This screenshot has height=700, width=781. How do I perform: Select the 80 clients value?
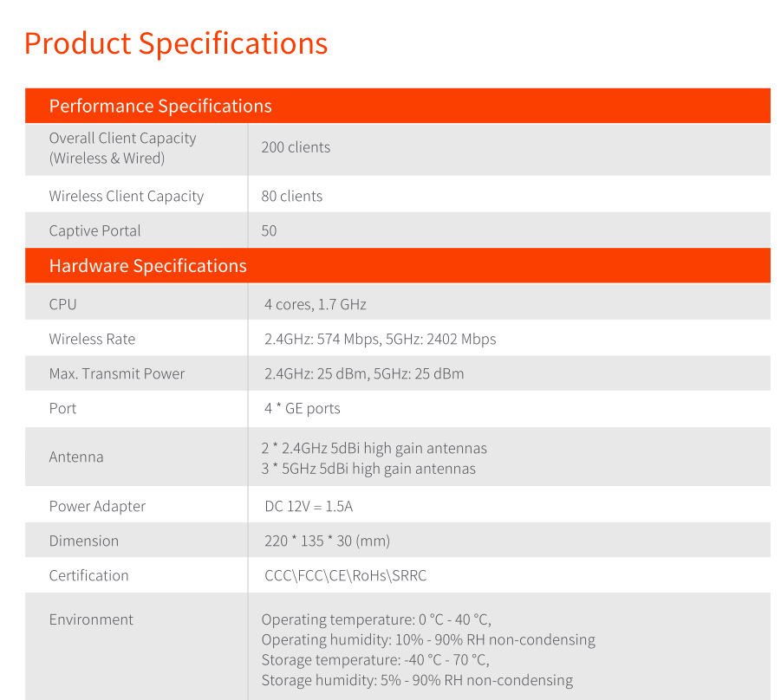(291, 196)
